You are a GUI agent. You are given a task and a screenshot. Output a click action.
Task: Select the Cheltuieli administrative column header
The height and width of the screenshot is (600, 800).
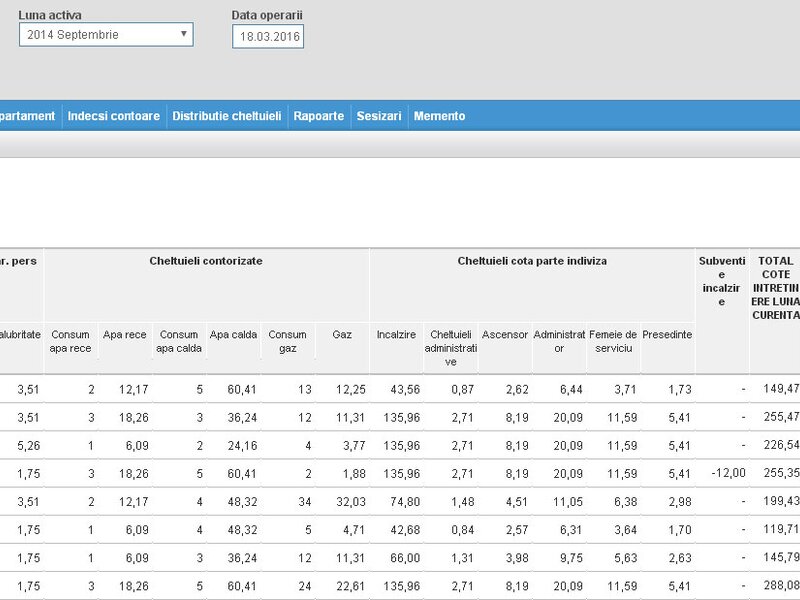point(451,348)
